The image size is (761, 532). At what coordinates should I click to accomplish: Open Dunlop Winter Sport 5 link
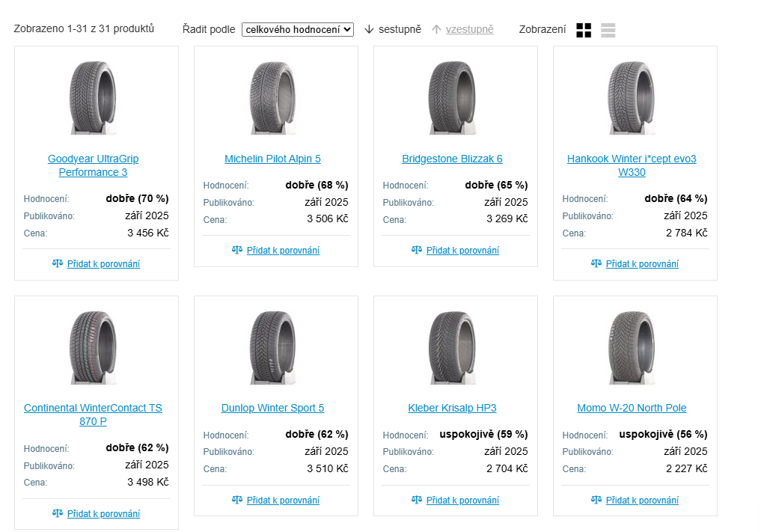pos(272,408)
